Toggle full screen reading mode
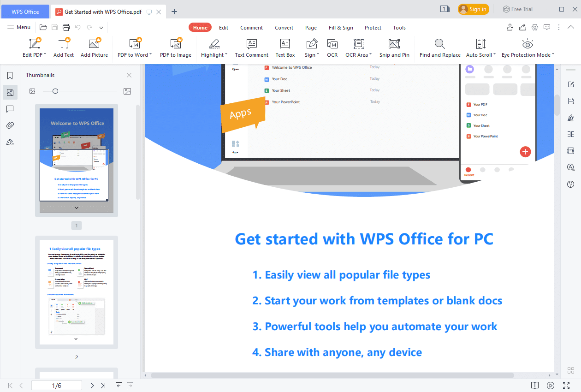 point(566,386)
